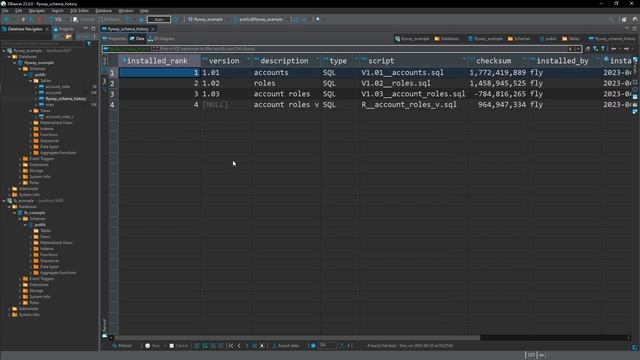Image resolution: width=640 pixels, height=360 pixels.
Task: Click the Refresh button
Action: click(122, 346)
